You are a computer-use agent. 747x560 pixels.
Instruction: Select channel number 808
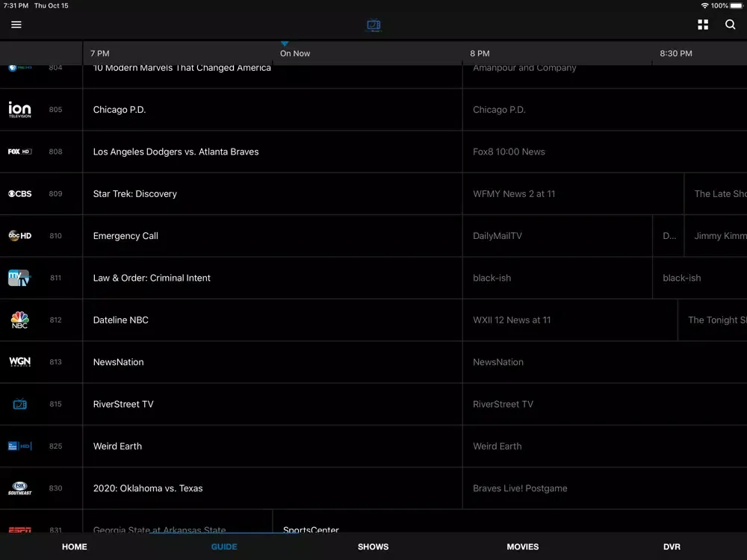click(55, 152)
